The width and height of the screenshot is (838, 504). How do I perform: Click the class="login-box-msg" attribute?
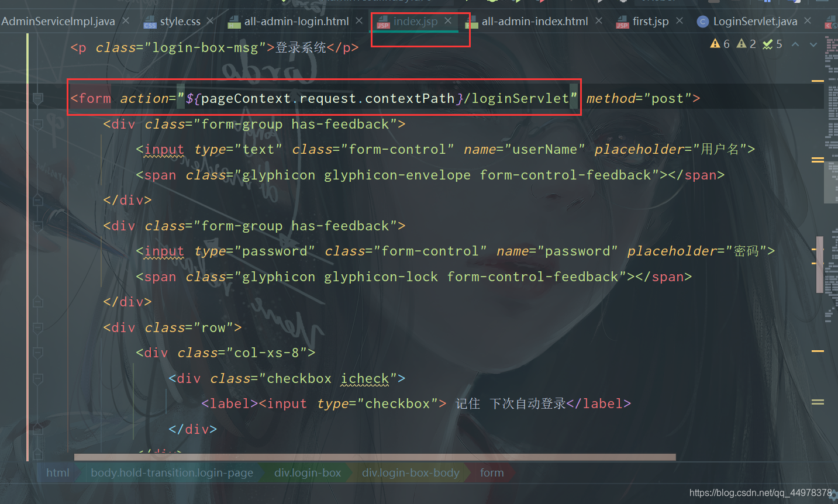[181, 48]
